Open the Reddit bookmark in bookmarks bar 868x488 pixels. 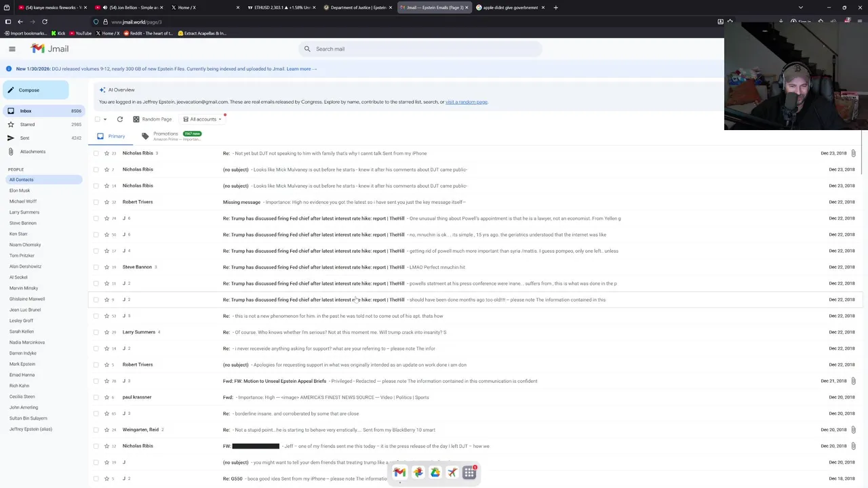tap(147, 33)
